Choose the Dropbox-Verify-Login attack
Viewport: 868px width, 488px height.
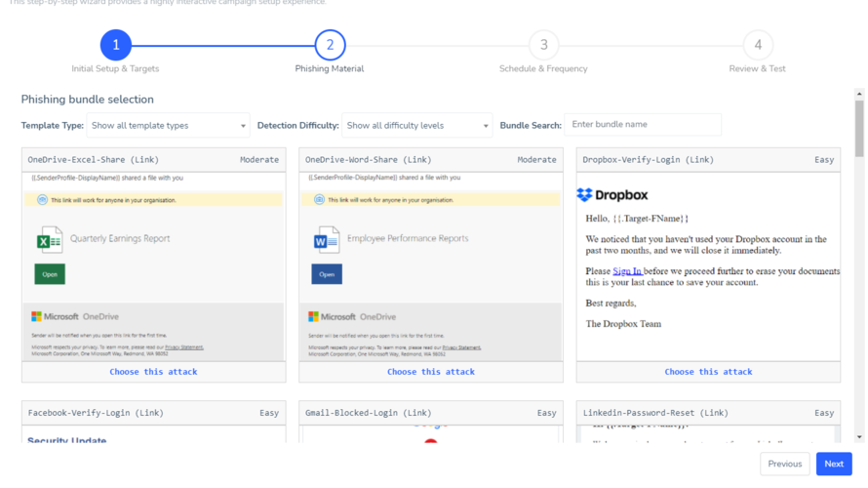(708, 372)
